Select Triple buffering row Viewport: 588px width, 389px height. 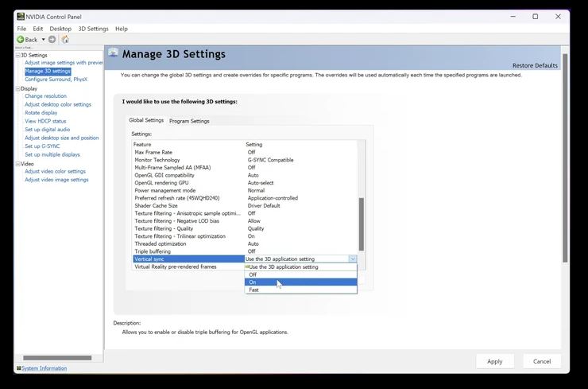coord(245,251)
